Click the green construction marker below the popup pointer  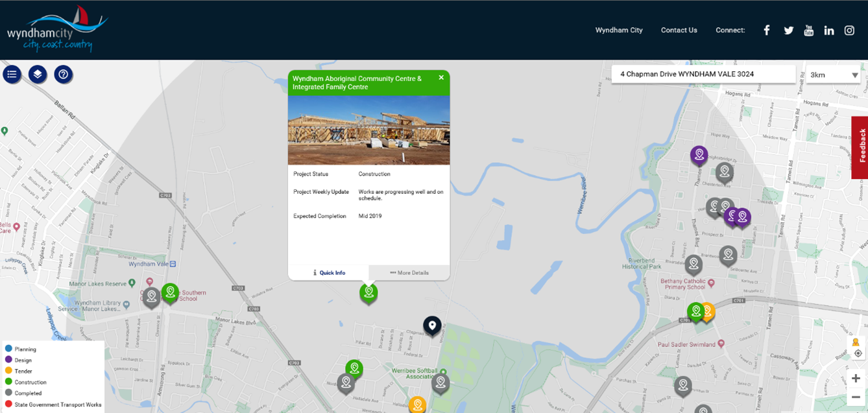368,293
